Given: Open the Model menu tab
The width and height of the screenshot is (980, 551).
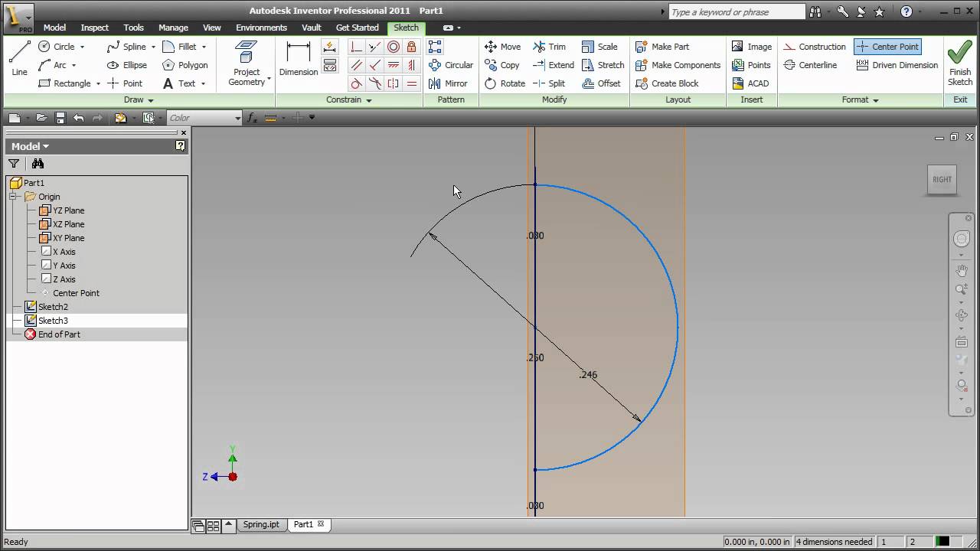Looking at the screenshot, I should click(x=54, y=28).
